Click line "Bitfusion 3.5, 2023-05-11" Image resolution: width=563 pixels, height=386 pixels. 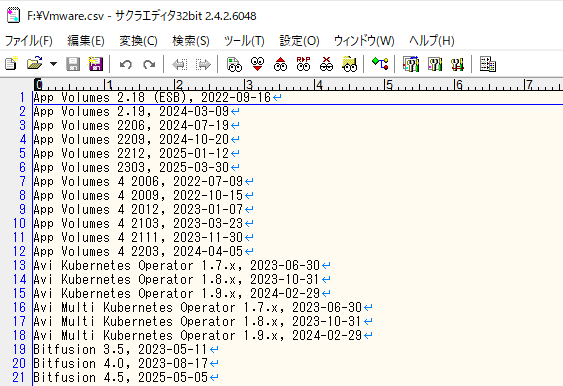tap(121, 349)
